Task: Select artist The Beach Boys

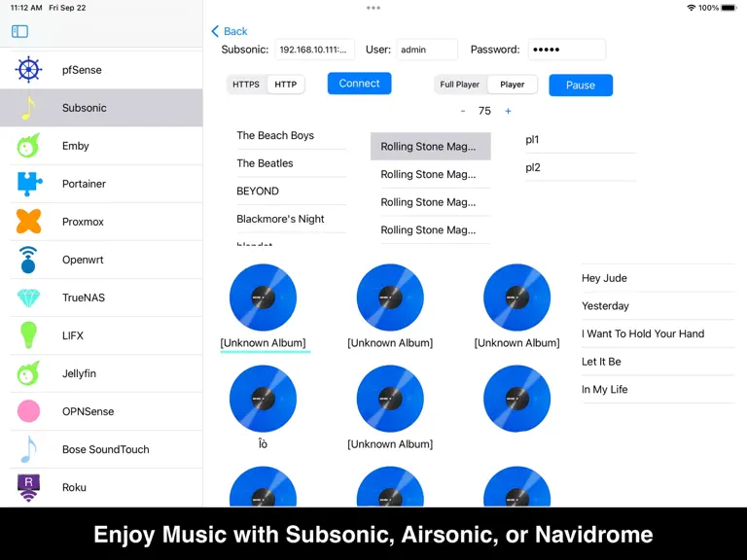Action: (x=291, y=136)
